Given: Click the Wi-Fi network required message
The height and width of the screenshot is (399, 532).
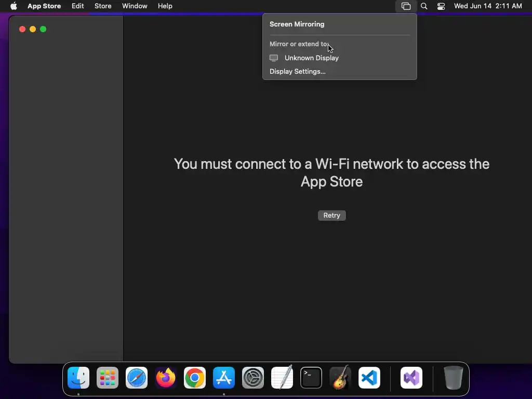Looking at the screenshot, I should [332, 172].
